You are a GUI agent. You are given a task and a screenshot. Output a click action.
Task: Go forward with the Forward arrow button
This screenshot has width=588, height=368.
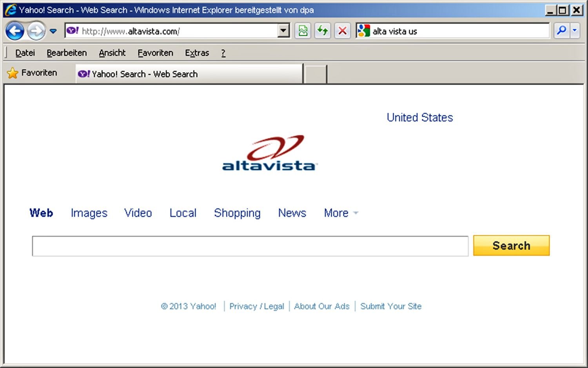(x=36, y=31)
